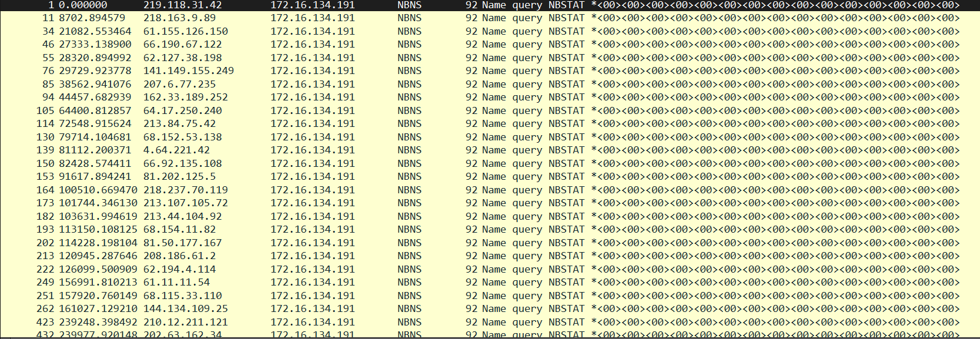Click source address 144.134.109.25
Image resolution: width=980 pixels, height=339 pixels.
tap(186, 308)
